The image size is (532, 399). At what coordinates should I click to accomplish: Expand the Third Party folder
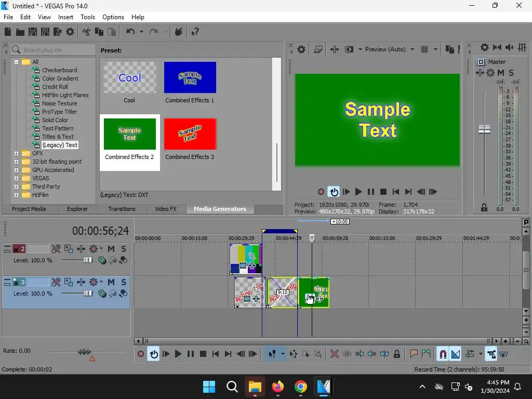pyautogui.click(x=16, y=187)
